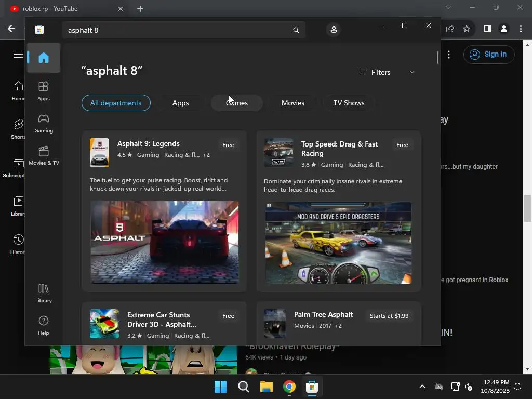Open Chrome profile icon

pyautogui.click(x=504, y=29)
